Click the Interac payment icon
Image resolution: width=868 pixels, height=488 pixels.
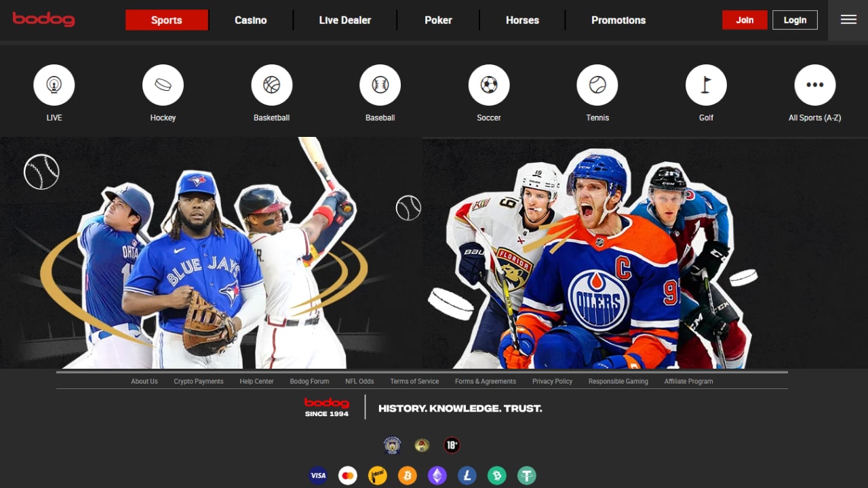tap(378, 476)
